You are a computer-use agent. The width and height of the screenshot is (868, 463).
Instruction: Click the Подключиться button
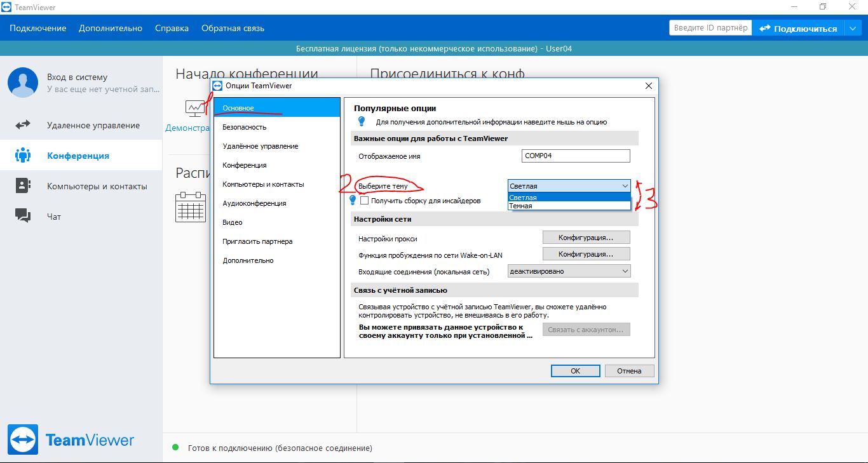coord(798,28)
